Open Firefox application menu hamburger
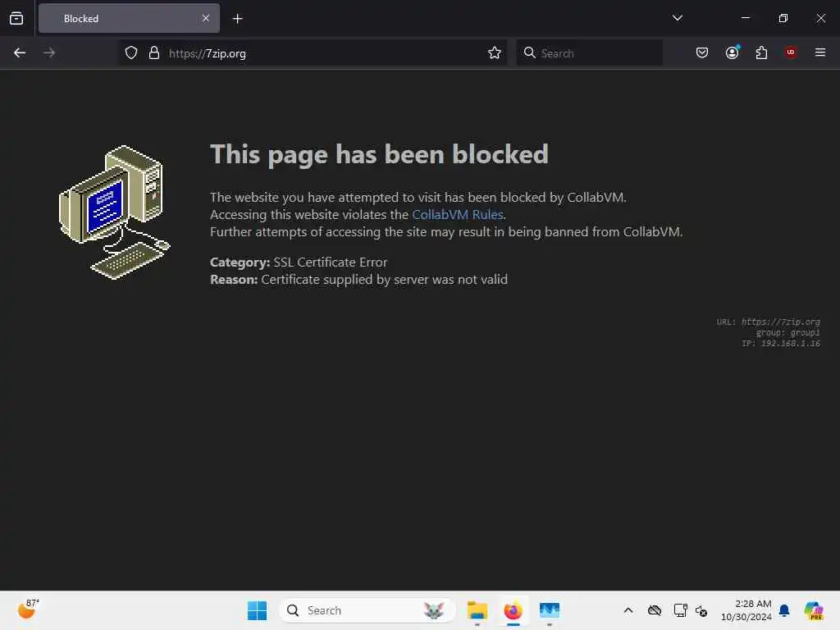Viewport: 840px width, 630px height. pos(819,52)
